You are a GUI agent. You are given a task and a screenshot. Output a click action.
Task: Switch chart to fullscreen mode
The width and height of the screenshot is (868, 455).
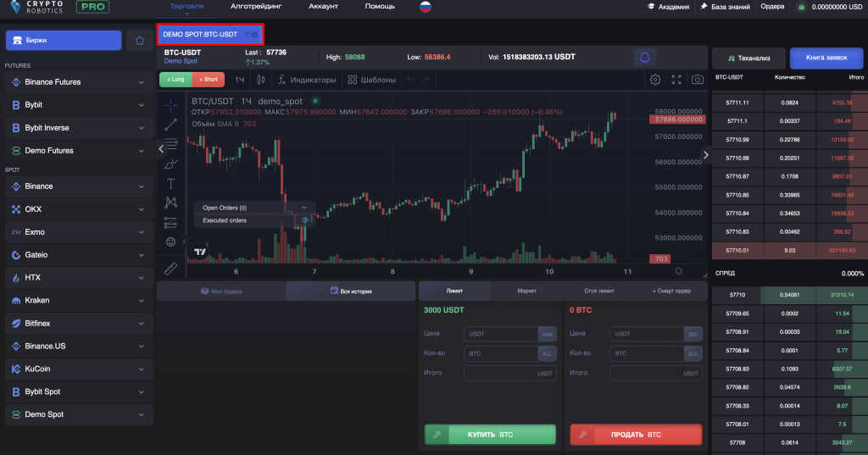(x=676, y=80)
